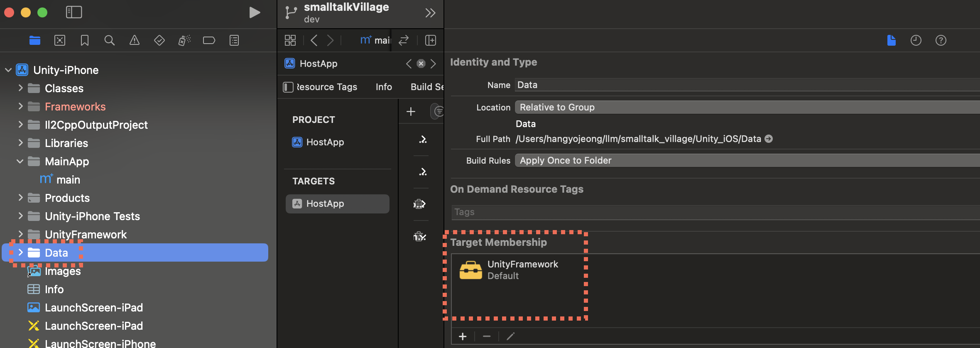
Task: Expand the Il2CppOutputProject folder
Action: 20,125
